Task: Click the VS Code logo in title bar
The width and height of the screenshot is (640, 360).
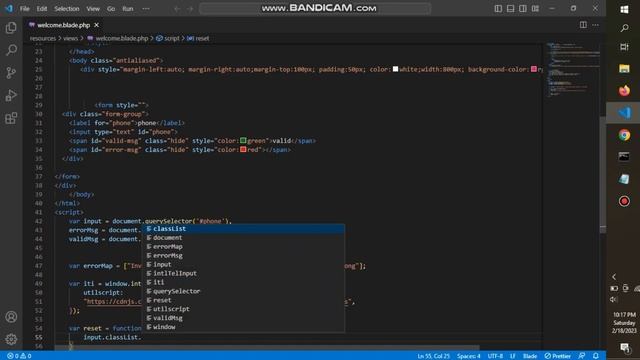Action: pyautogui.click(x=9, y=8)
